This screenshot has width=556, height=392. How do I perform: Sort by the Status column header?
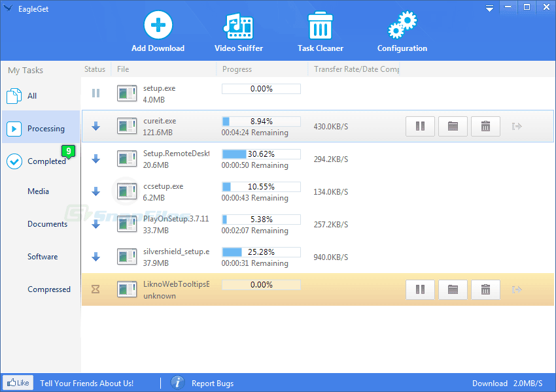pos(95,69)
